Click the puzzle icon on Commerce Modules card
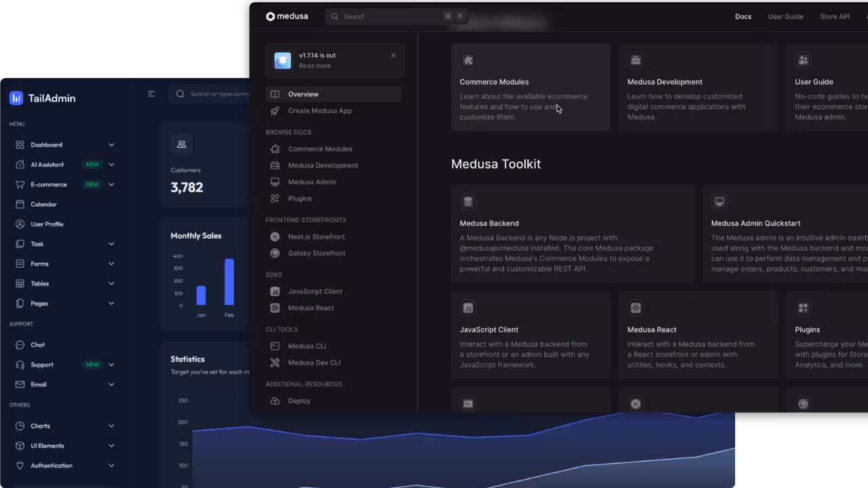Screen dimensions: 868x488 467,60
